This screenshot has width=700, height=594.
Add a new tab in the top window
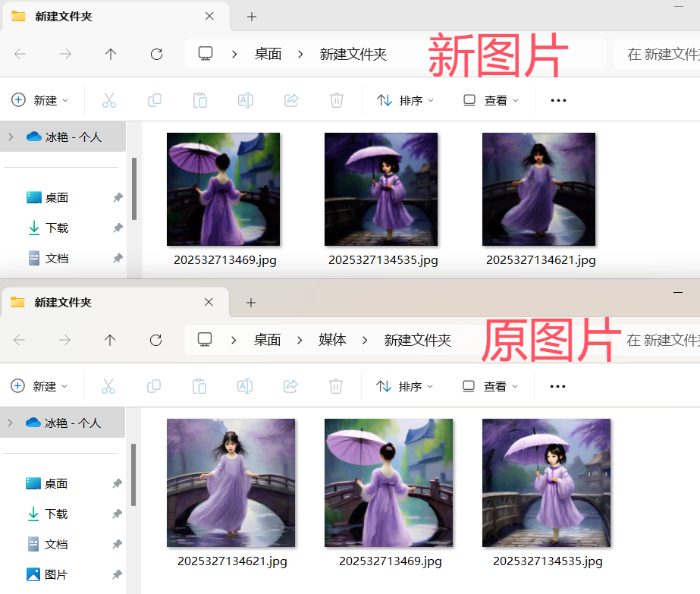(x=252, y=17)
